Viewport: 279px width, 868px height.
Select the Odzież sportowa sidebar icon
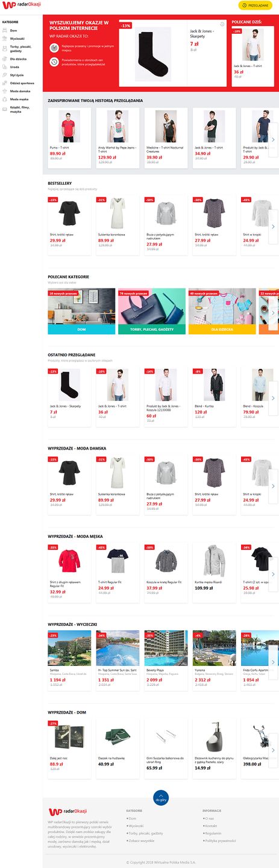[5, 83]
